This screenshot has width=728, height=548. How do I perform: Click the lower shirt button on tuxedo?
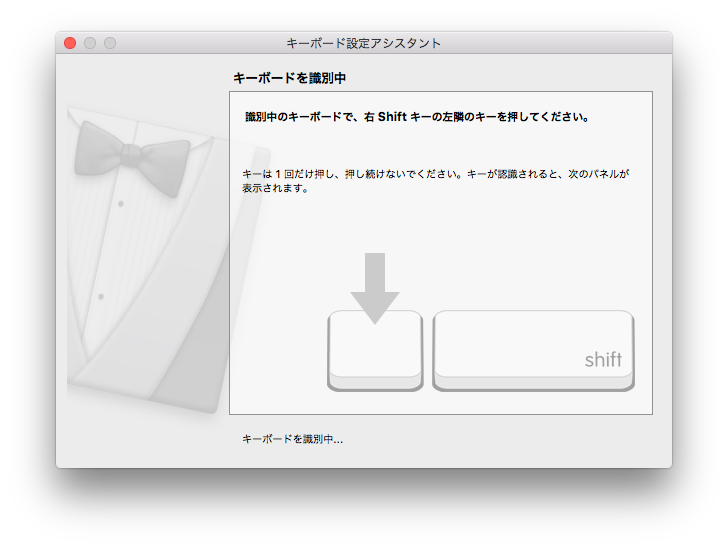click(100, 297)
